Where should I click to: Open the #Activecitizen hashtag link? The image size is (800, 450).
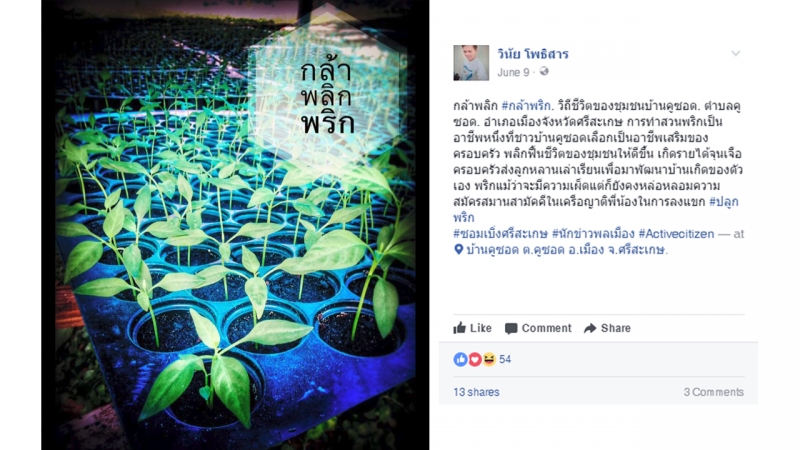tap(676, 234)
